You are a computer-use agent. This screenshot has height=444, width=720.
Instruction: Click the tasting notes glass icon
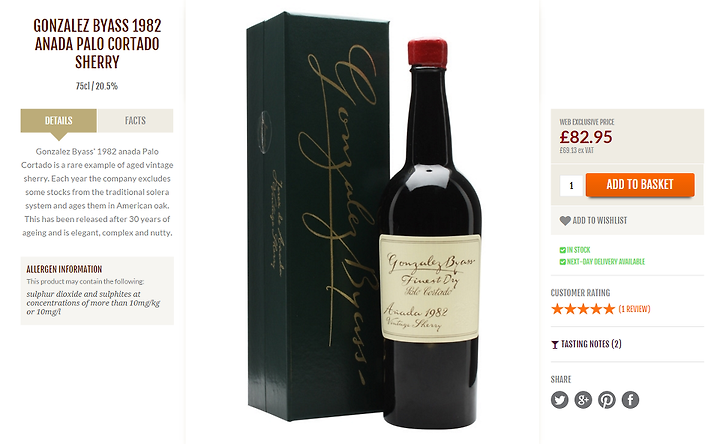[555, 344]
